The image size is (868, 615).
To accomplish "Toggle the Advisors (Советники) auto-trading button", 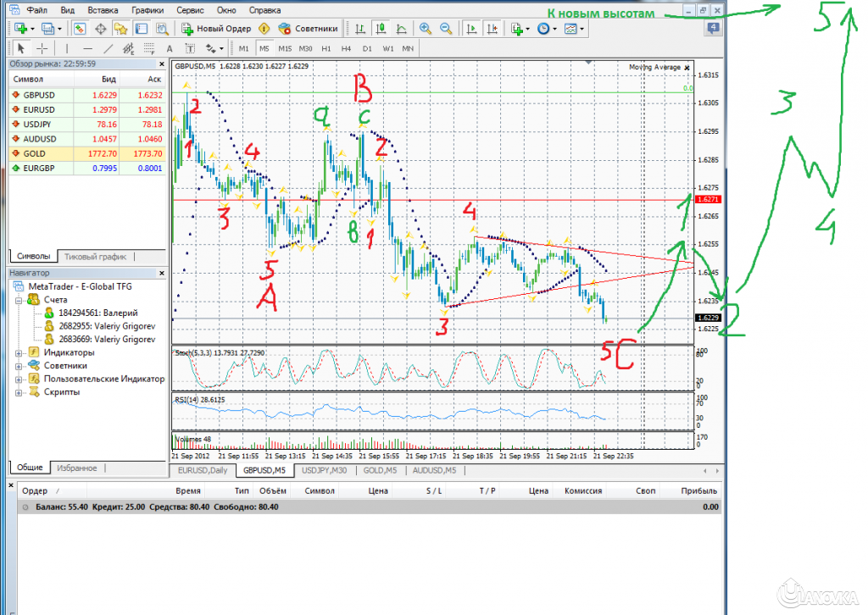I will click(x=308, y=29).
